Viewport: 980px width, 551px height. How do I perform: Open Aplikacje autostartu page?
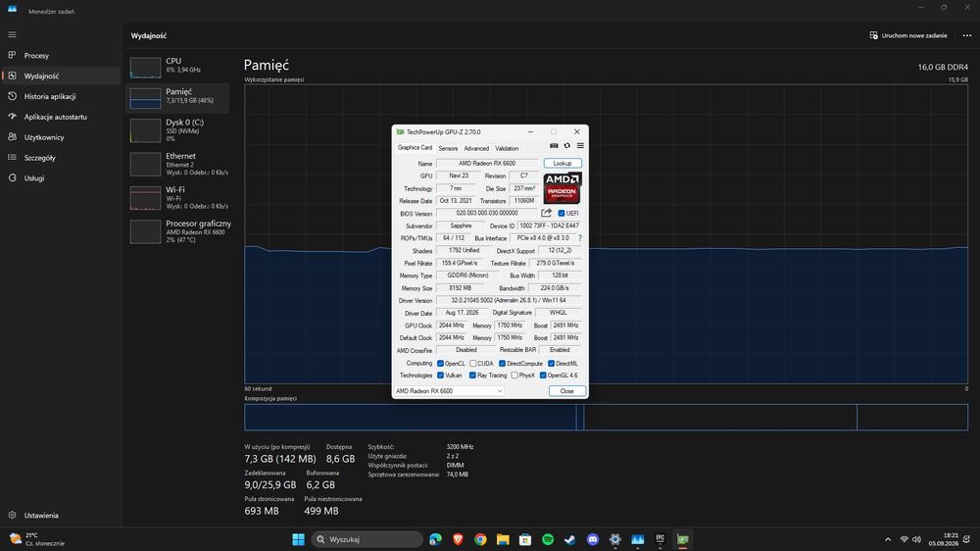[x=61, y=117]
